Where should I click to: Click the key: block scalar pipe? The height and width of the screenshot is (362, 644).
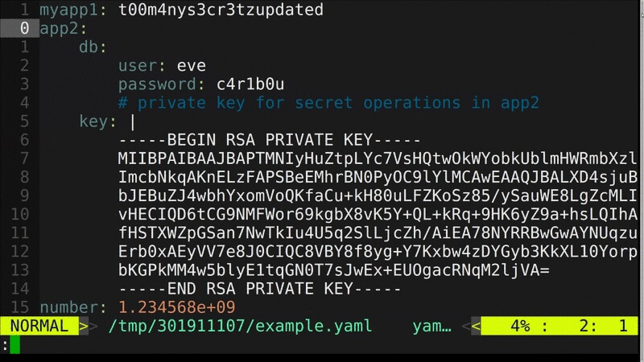tap(133, 122)
